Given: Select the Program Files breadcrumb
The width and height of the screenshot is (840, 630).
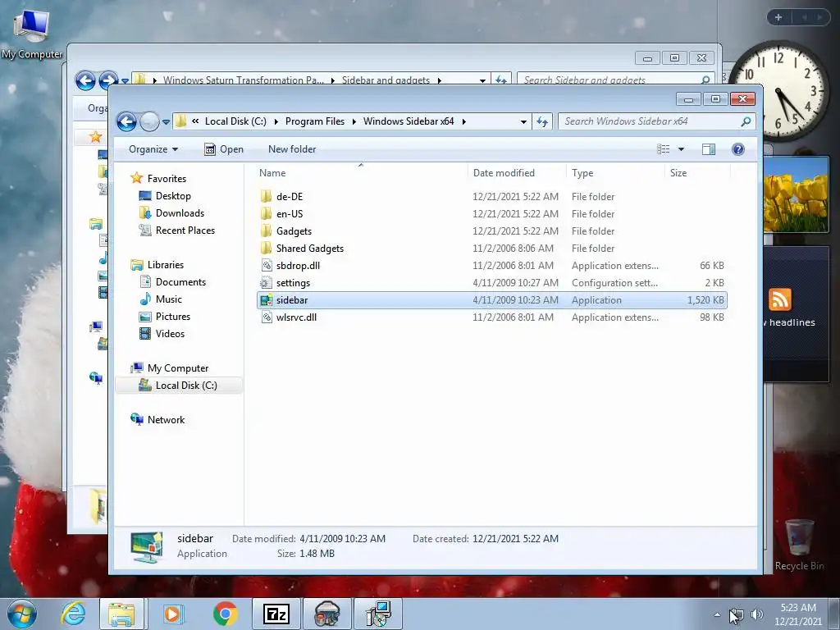Looking at the screenshot, I should point(314,121).
